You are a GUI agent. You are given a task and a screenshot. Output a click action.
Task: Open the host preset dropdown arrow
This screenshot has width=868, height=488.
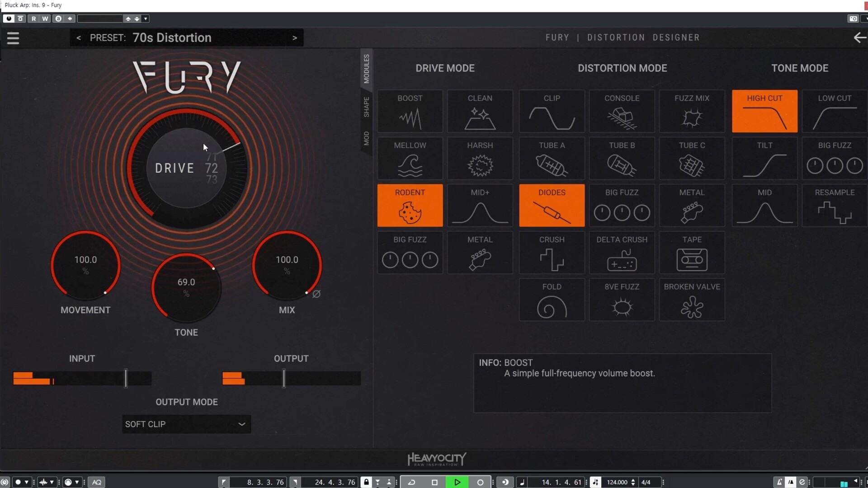(146, 19)
